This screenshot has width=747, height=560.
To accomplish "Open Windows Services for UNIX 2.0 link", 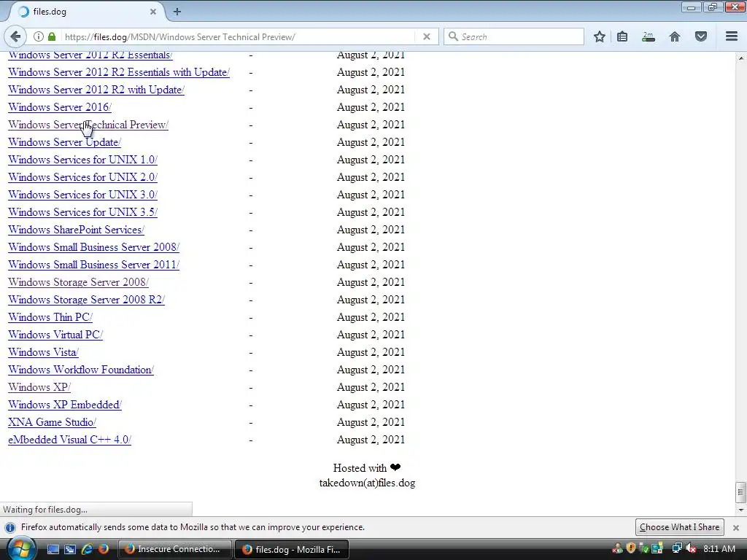I will (82, 177).
